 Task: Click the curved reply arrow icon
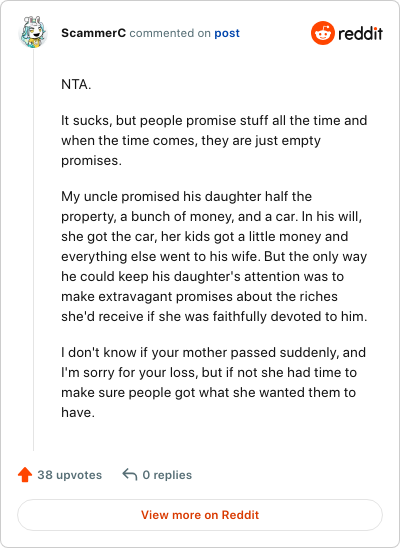130,475
